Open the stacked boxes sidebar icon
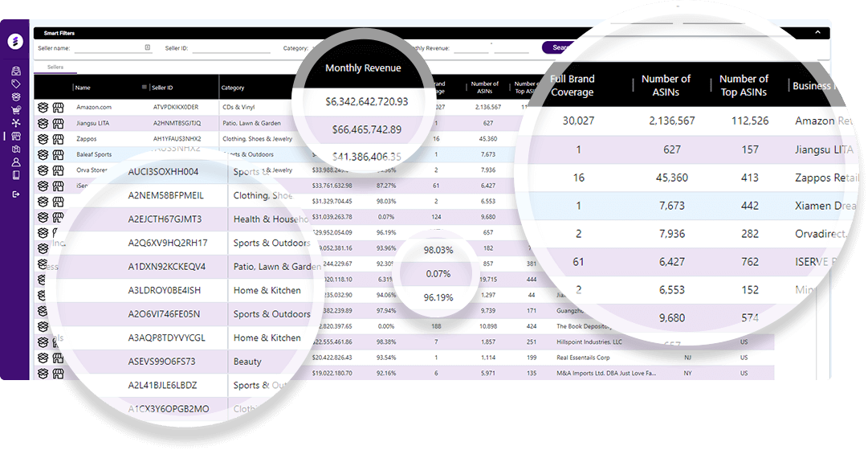The width and height of the screenshot is (868, 450). (16, 96)
